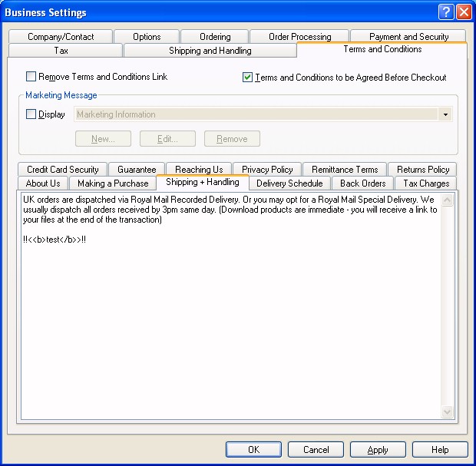Click the scroll up arrow in text area
This screenshot has width=476, height=466.
pyautogui.click(x=448, y=200)
